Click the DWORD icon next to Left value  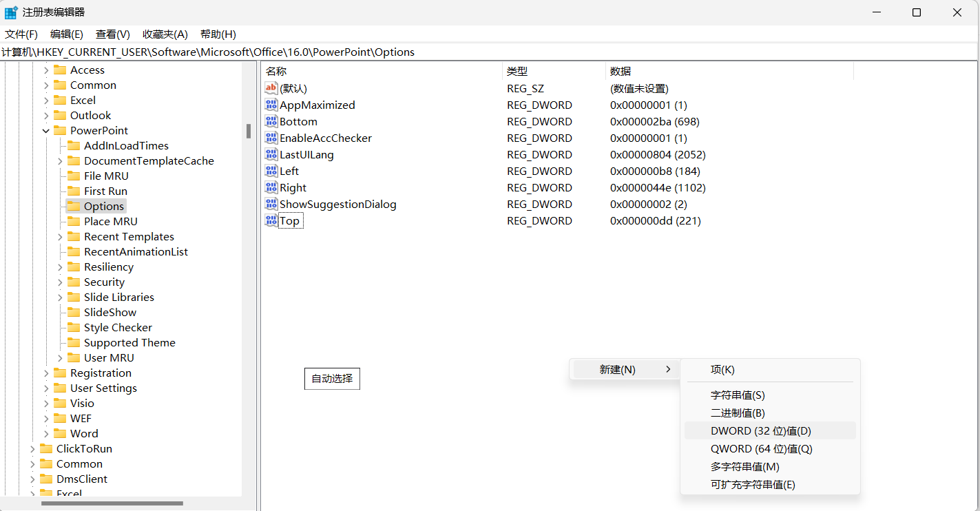[x=271, y=171]
